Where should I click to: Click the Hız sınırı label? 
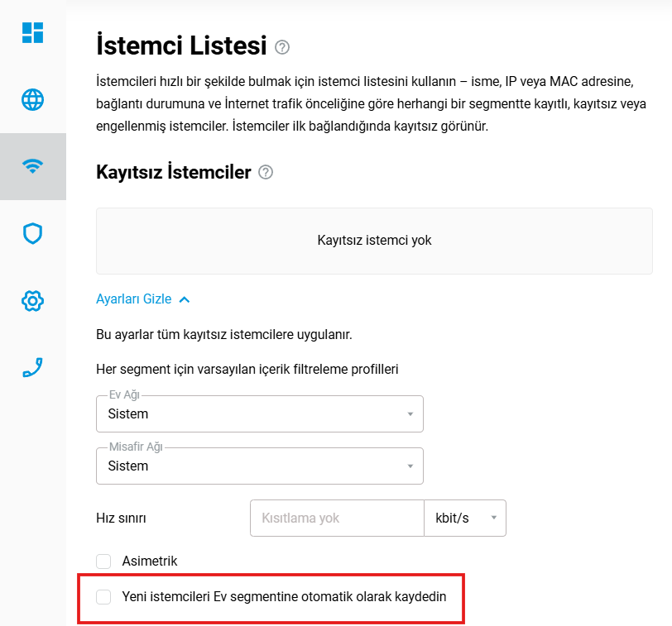(x=122, y=518)
